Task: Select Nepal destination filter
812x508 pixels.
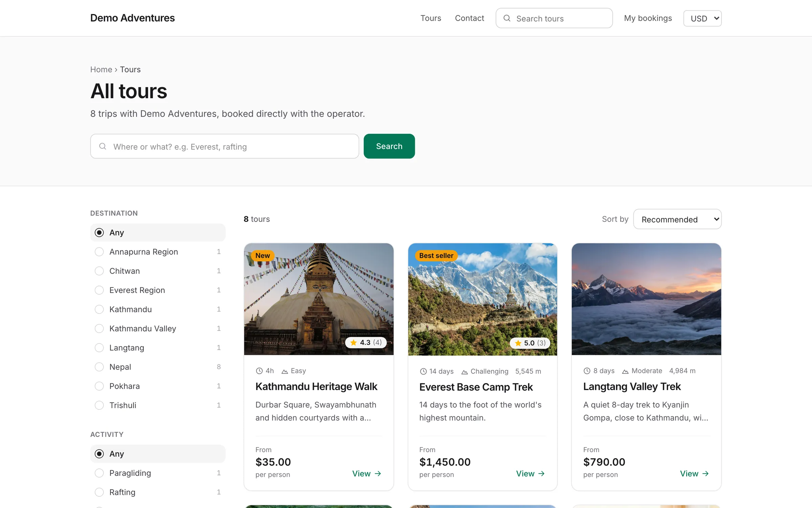Action: coord(158,367)
